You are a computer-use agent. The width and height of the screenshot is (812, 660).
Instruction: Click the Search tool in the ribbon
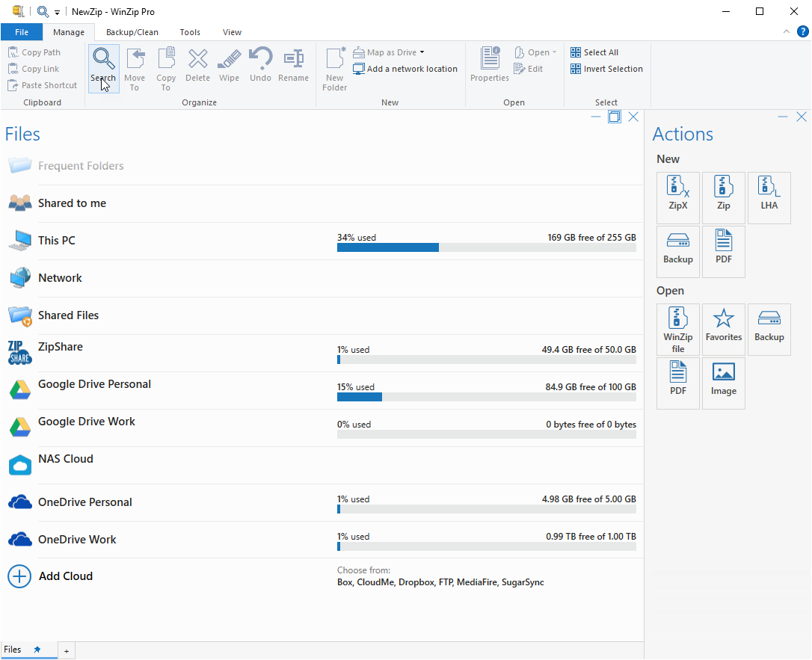(x=103, y=67)
